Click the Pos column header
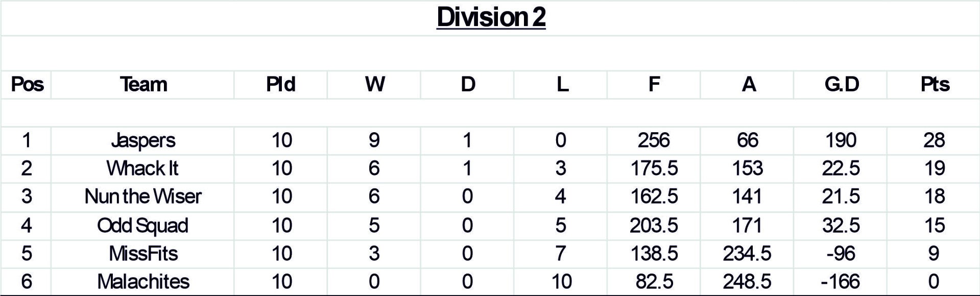This screenshot has height=296, width=980. (27, 84)
